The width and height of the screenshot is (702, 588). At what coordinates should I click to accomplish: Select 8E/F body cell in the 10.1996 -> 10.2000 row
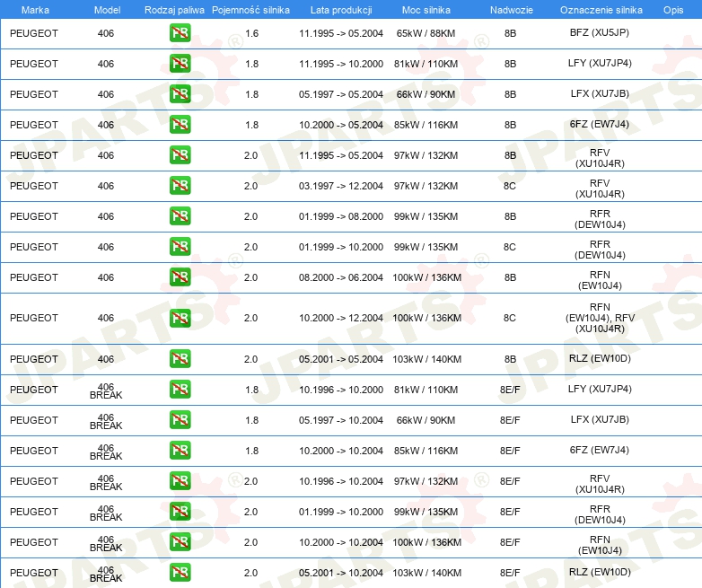pos(510,390)
